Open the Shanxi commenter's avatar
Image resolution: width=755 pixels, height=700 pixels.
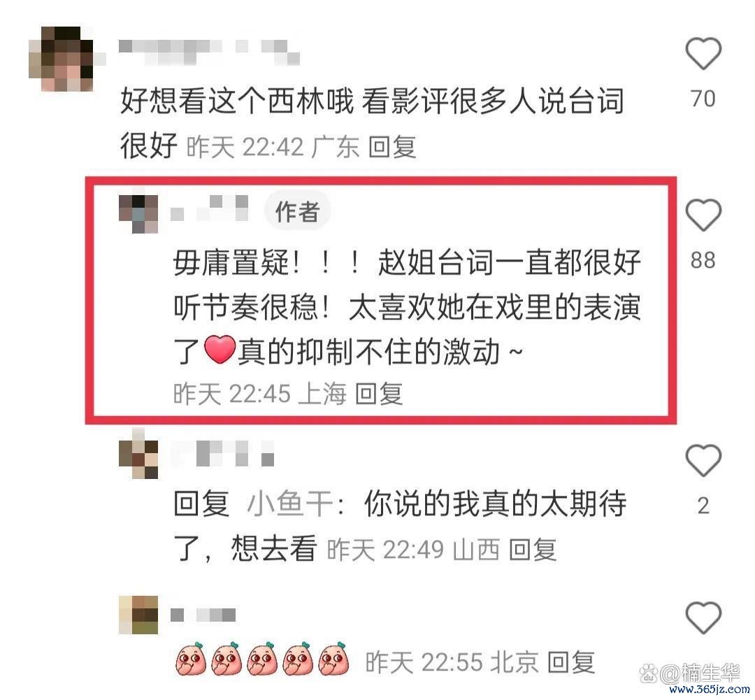click(138, 459)
